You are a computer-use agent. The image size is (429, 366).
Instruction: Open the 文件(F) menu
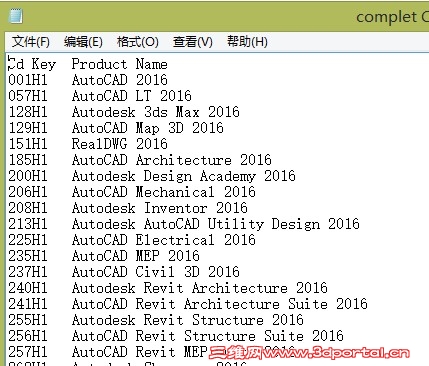pyautogui.click(x=31, y=42)
